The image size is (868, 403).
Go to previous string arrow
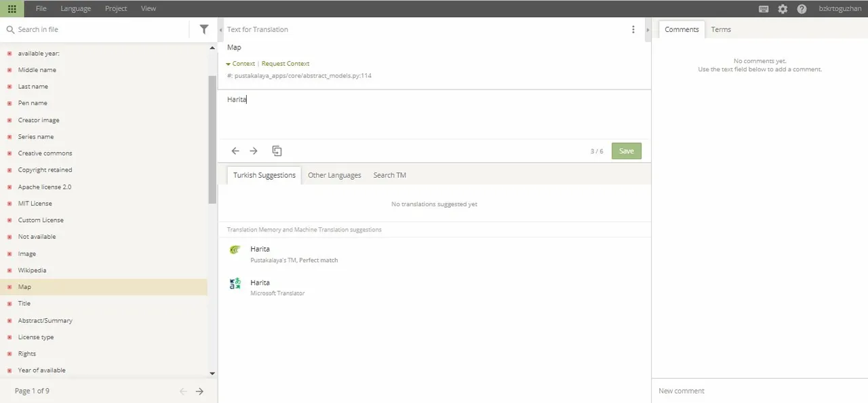pyautogui.click(x=235, y=151)
